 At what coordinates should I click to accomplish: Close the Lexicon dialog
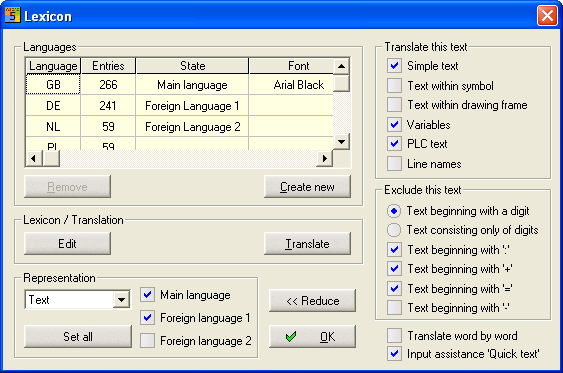tap(547, 16)
